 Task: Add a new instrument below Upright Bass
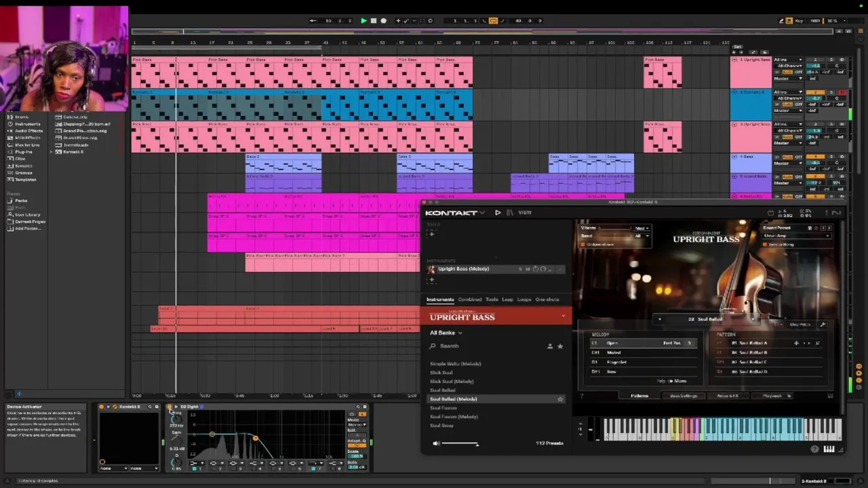[x=431, y=279]
